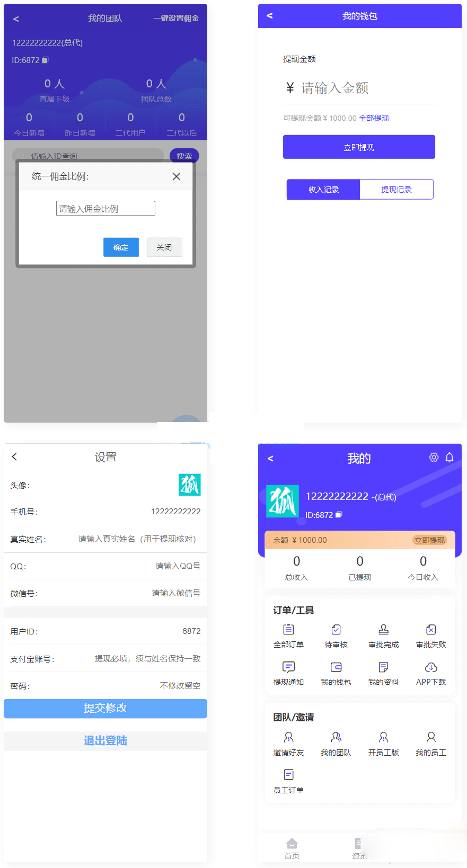Click the 全部提现 link
467x868 pixels.
[374, 118]
